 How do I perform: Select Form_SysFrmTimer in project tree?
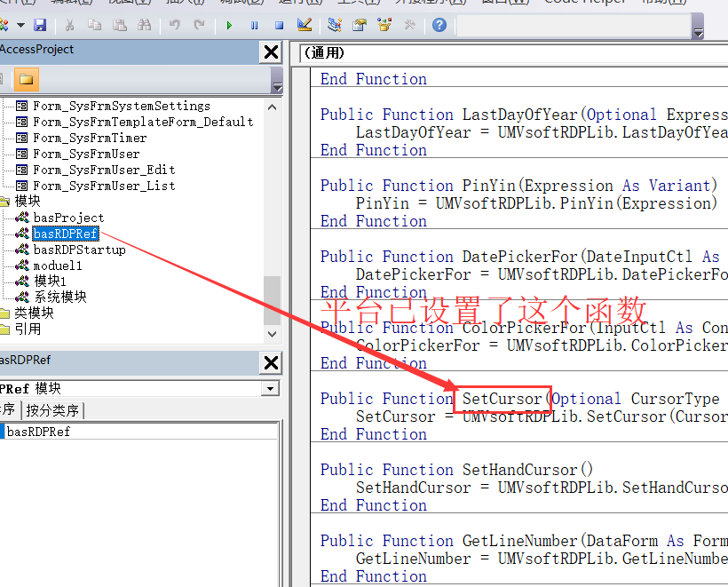click(x=90, y=138)
